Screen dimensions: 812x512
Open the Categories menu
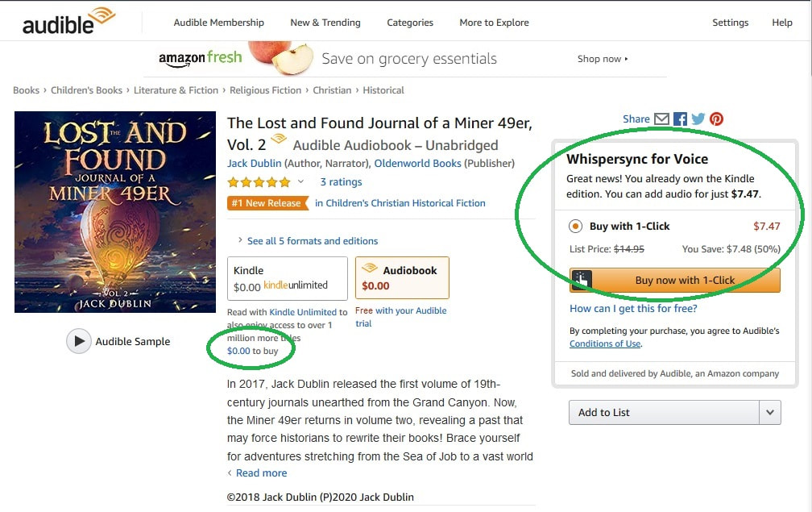point(409,23)
